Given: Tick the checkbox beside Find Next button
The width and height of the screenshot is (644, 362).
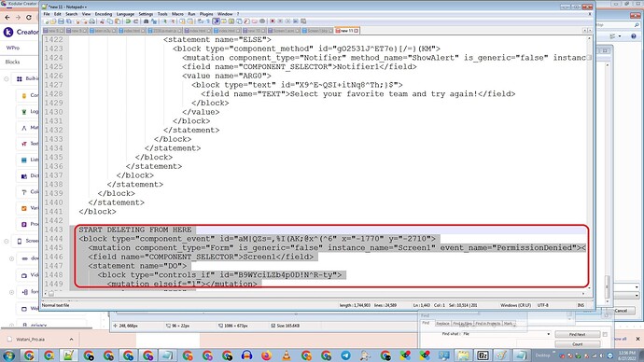Looking at the screenshot, I should [605, 335].
